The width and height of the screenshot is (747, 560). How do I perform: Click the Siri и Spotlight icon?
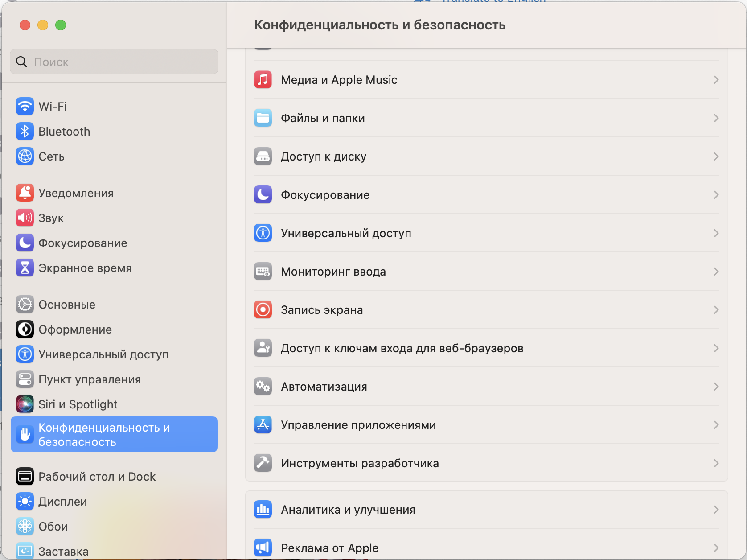(25, 404)
